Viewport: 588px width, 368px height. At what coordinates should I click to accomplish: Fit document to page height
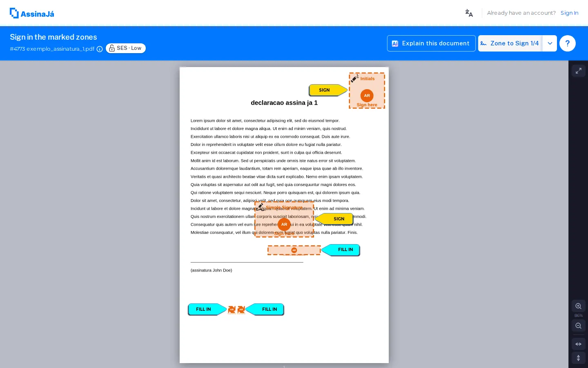(x=579, y=358)
